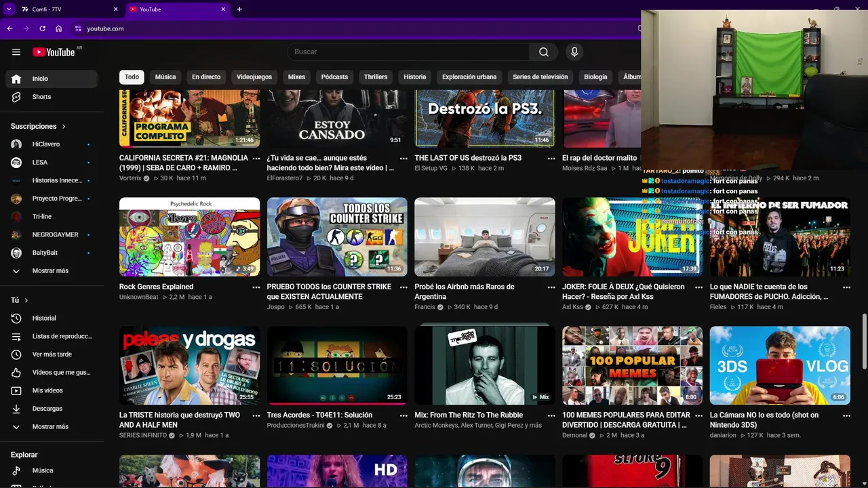Close the Comfi - 7TV tab
The image size is (868, 488).
pos(115,9)
